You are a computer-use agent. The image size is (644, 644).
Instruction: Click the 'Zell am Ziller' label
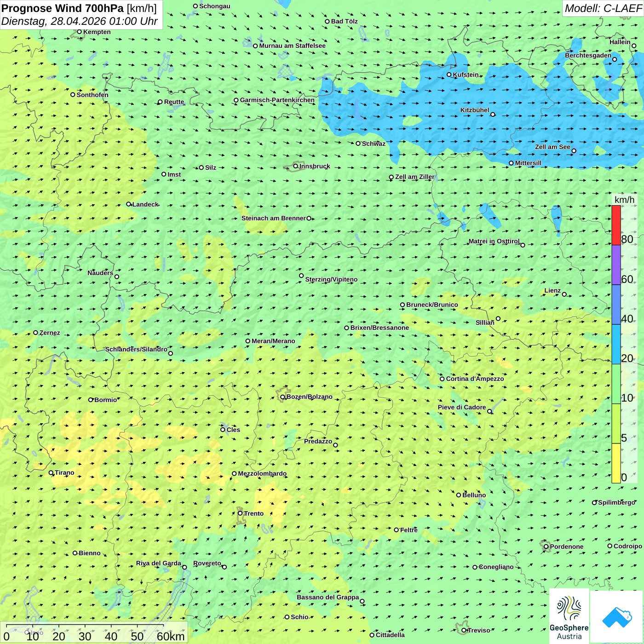click(x=415, y=177)
